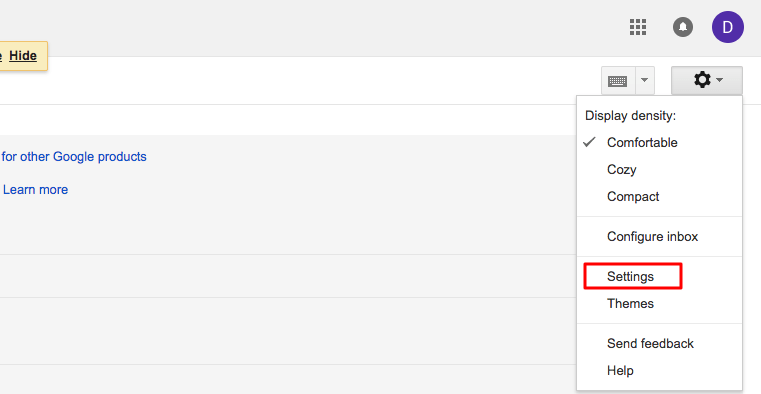The width and height of the screenshot is (761, 394).
Task: Collapse the gear menu dropdown arrow
Action: (720, 80)
